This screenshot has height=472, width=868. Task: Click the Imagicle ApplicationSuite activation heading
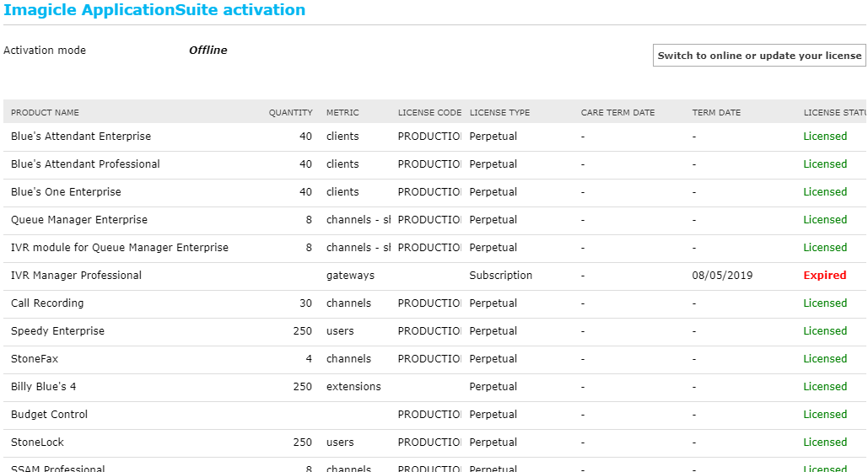(154, 11)
